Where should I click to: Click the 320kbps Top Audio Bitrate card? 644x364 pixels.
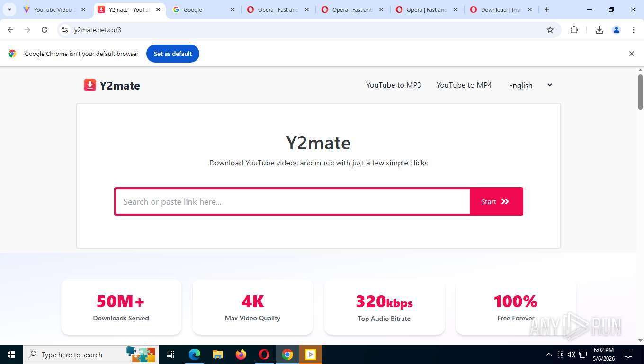click(x=384, y=307)
